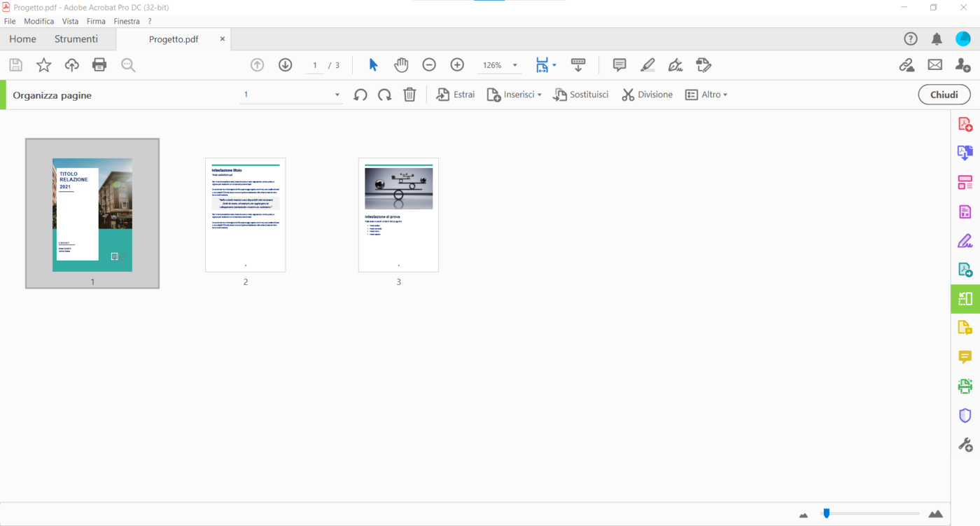
Task: Delete the selected page with the trash icon
Action: (409, 95)
